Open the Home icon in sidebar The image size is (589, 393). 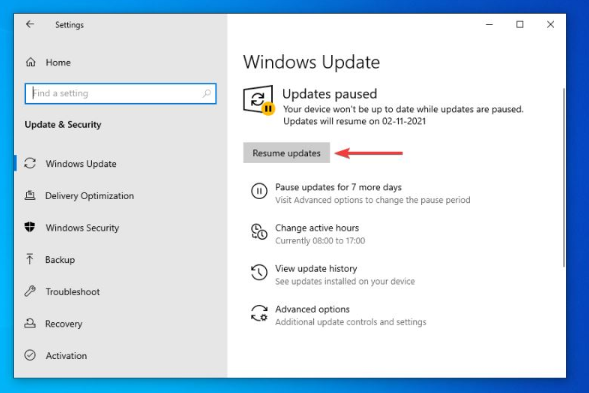point(30,62)
